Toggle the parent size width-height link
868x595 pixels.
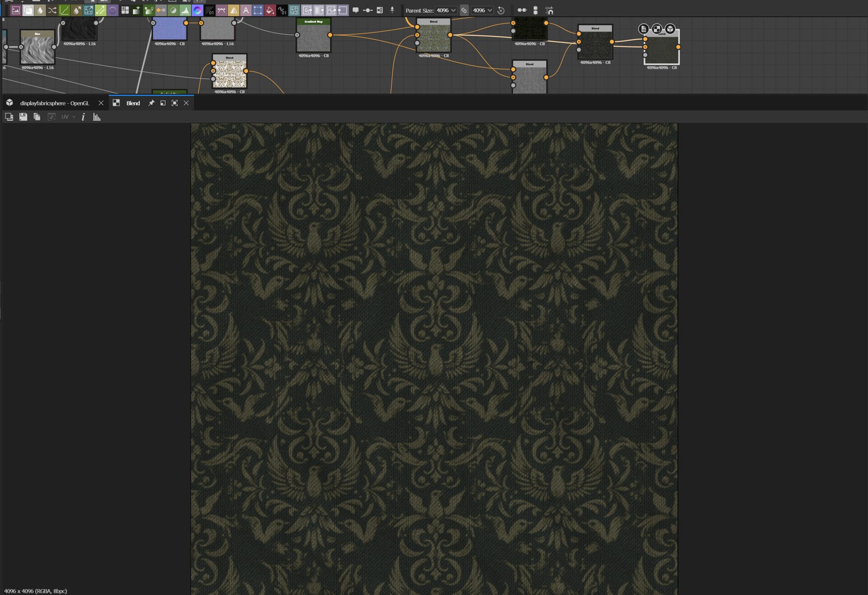(x=464, y=10)
